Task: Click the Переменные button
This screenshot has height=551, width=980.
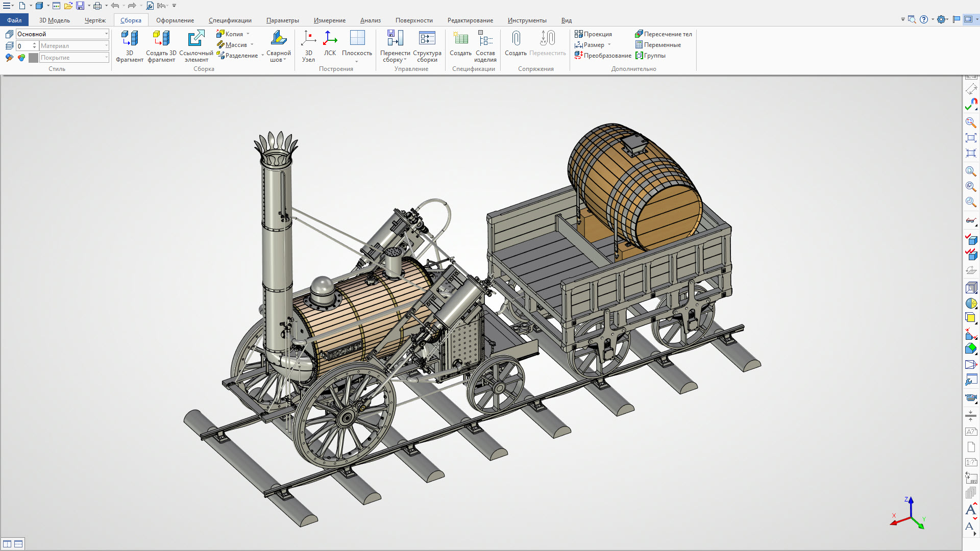Action: (x=658, y=45)
